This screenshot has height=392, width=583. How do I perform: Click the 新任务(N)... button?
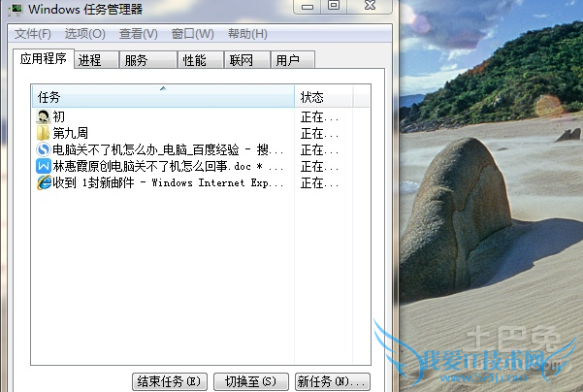tap(333, 381)
